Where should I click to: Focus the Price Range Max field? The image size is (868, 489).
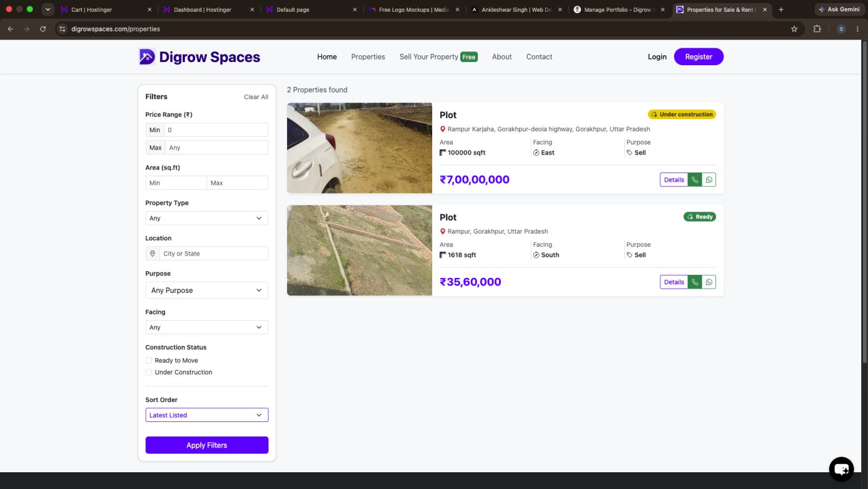pos(216,148)
